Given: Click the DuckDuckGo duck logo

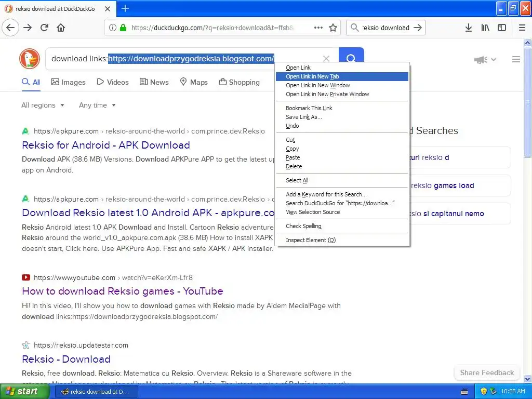Looking at the screenshot, I should point(30,59).
